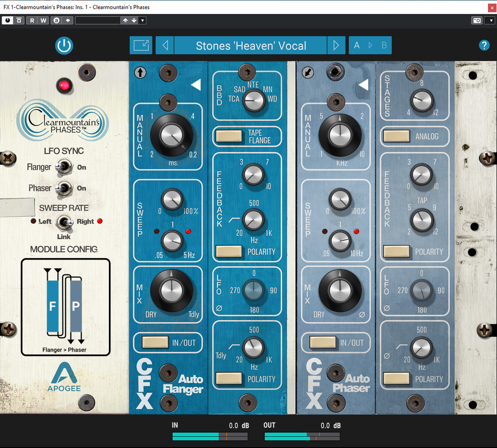Click the red power LED indicator
Screen dimensions: 497x448
tap(64, 86)
